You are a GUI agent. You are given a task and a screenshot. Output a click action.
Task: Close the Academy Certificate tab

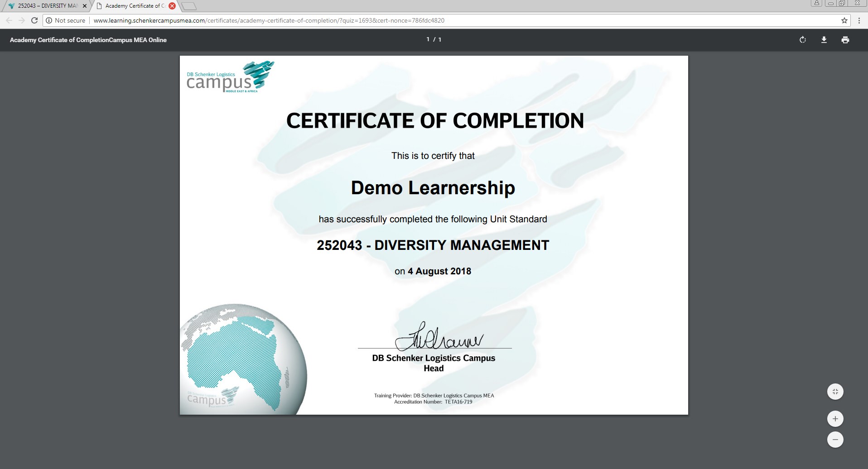172,6
